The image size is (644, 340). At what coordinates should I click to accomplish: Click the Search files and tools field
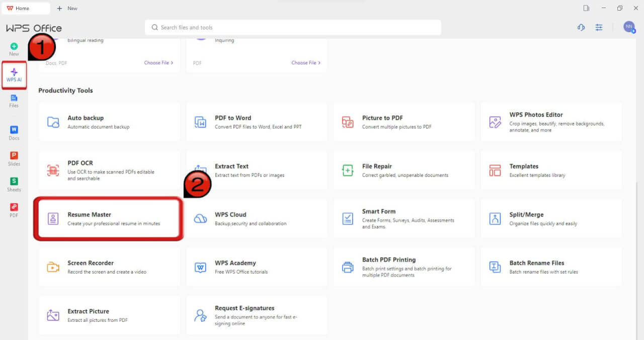pyautogui.click(x=293, y=28)
